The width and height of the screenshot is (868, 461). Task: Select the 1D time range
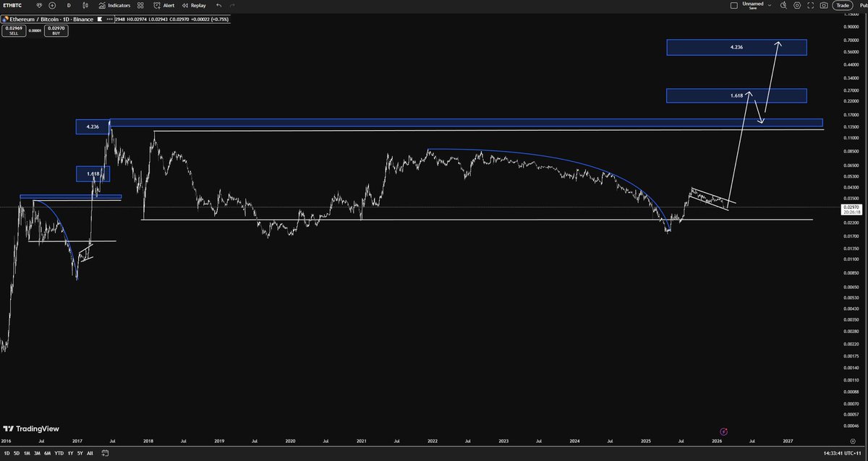coord(6,454)
